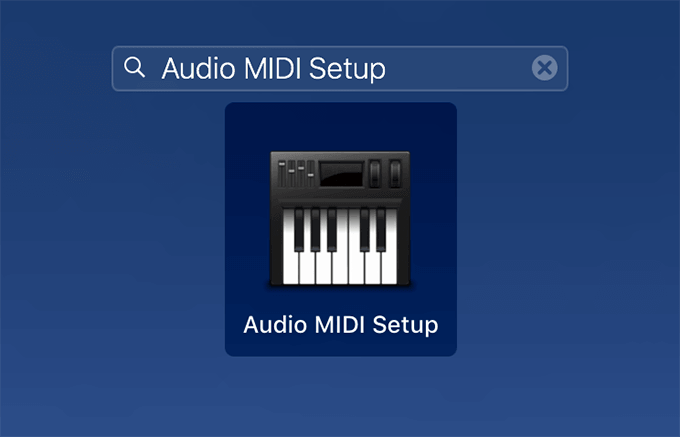Viewport: 680px width, 437px height.
Task: Open the Audio MIDI Setup keyboard icon
Action: pyautogui.click(x=340, y=219)
